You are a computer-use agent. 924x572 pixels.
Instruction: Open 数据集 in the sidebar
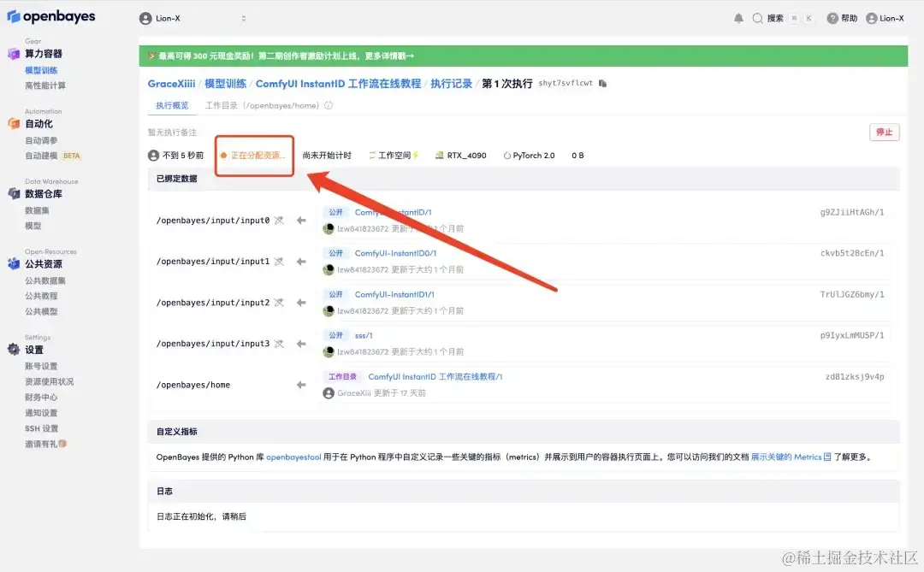[x=37, y=210]
